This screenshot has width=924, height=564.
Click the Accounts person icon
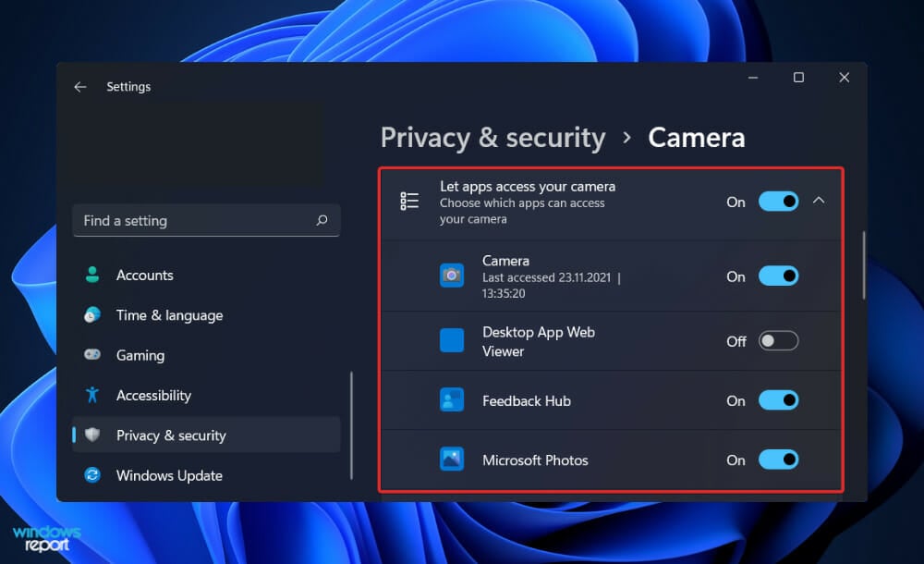click(92, 275)
